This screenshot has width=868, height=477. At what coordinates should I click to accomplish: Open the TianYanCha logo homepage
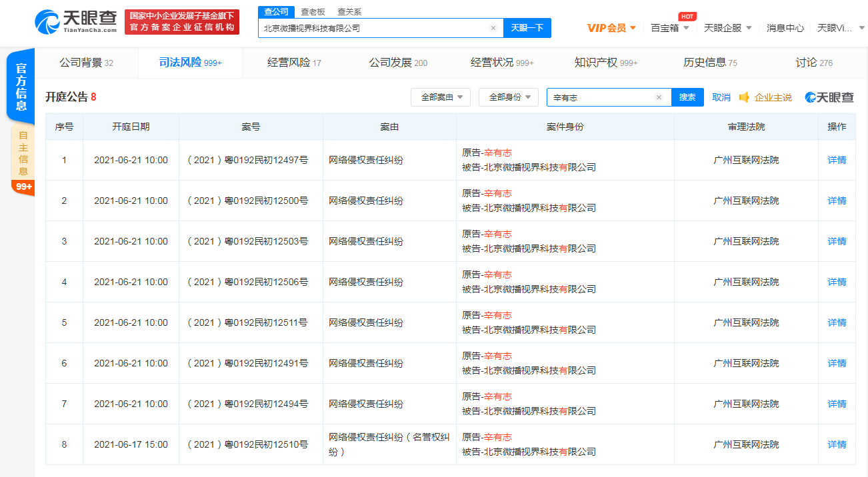[75, 21]
